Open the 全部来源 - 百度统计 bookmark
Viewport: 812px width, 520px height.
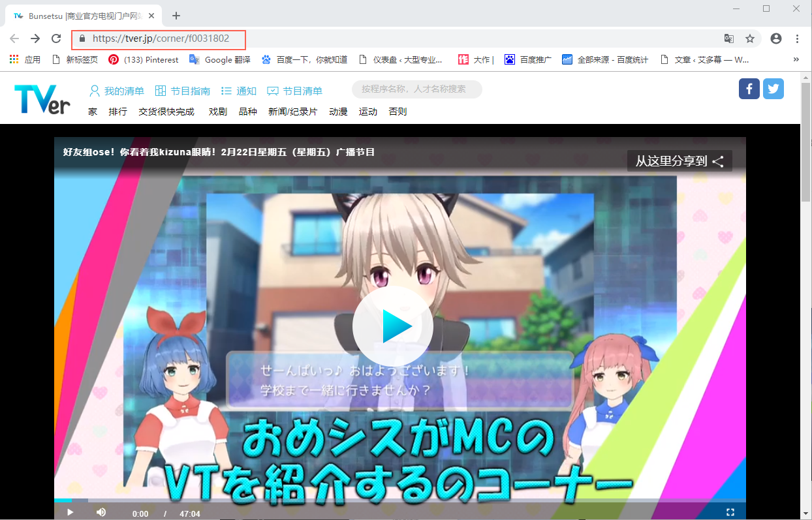[605, 59]
